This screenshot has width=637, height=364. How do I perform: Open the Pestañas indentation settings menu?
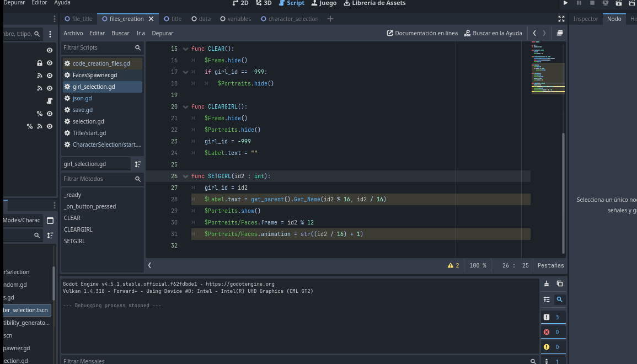pos(550,265)
